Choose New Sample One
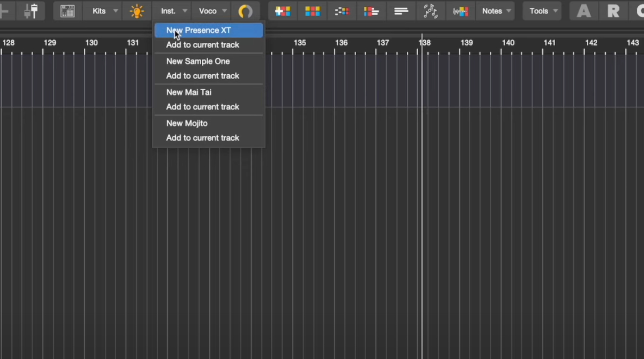Viewport: 644px width, 359px height. coord(209,61)
